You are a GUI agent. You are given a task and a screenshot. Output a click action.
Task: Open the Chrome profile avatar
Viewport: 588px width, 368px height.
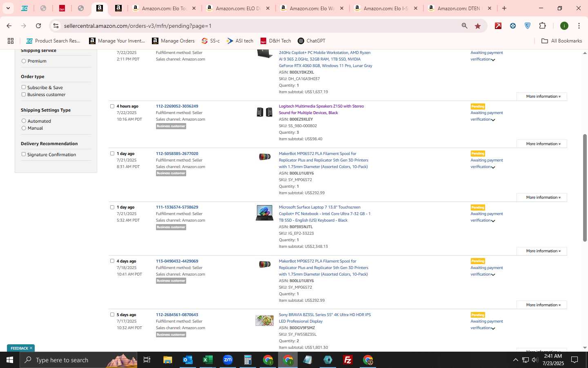click(x=564, y=26)
